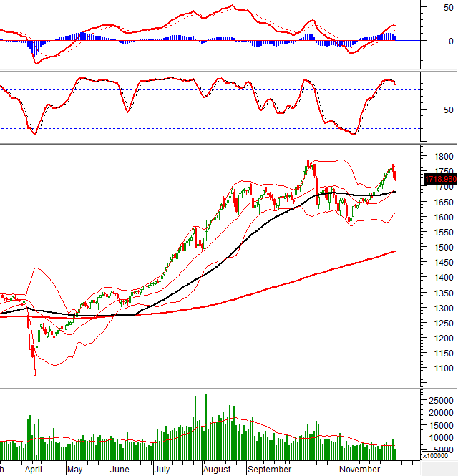
Task: Select the May label on time axis
Action: click(x=75, y=470)
